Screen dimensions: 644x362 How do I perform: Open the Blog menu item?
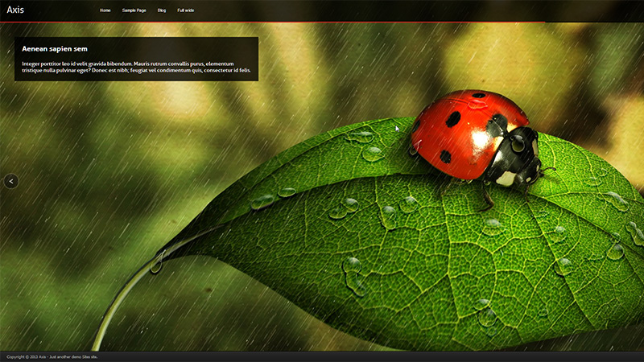pyautogui.click(x=162, y=10)
